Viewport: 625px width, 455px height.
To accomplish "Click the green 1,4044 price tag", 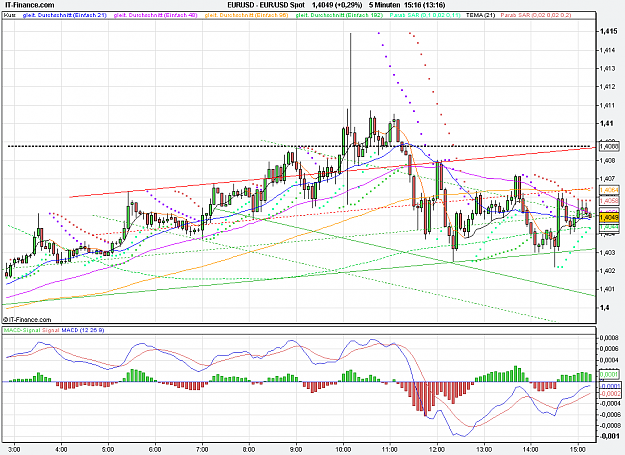I will pos(609,226).
